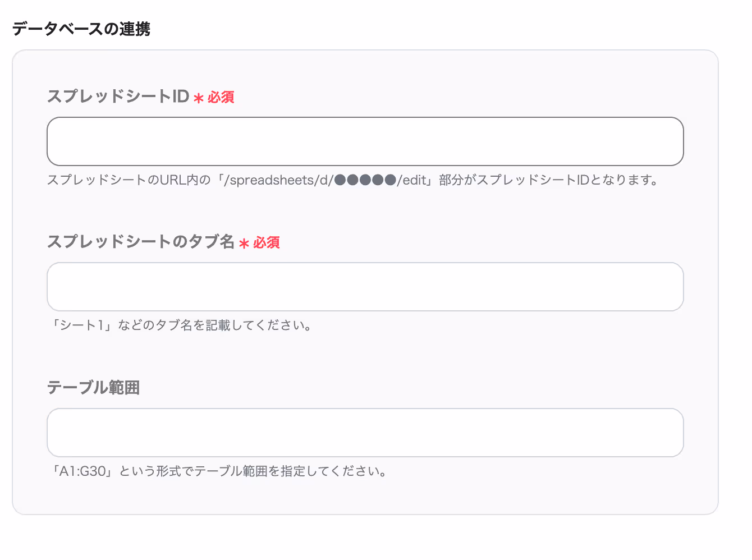Click the /spreadsheets/d/ URL hint text
This screenshot has width=752, height=560.
click(x=353, y=180)
